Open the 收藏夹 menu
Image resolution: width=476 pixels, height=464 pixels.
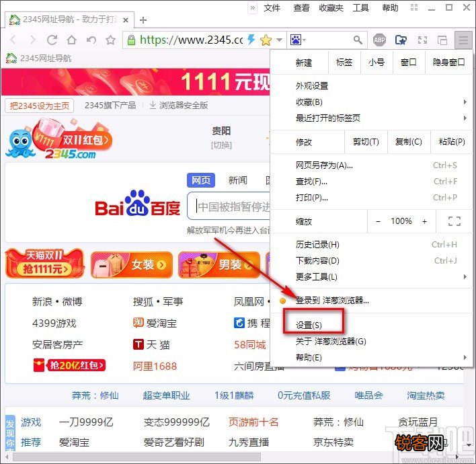[x=331, y=7]
